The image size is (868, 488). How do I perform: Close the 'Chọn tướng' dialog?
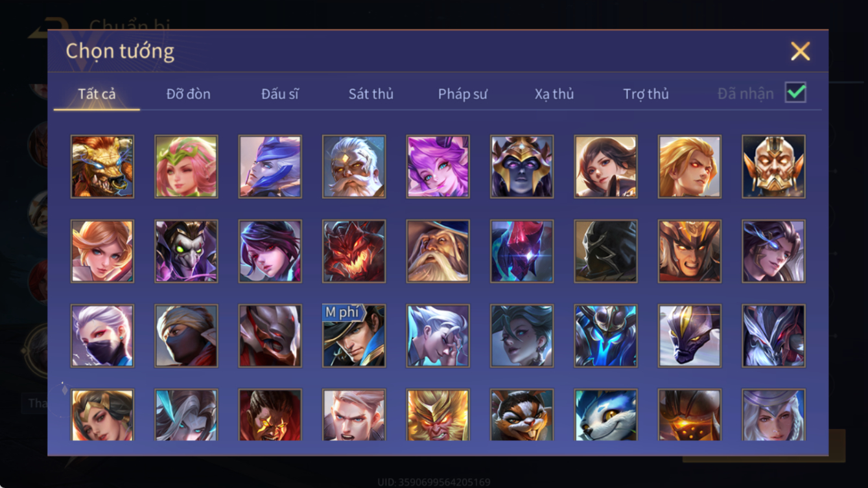coord(800,51)
